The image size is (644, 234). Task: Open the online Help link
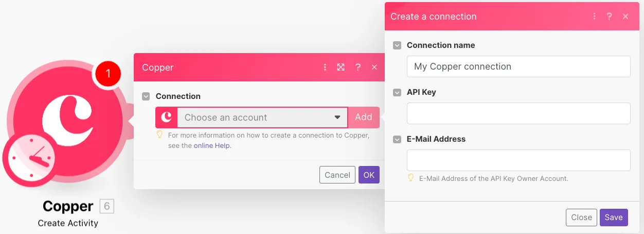tap(212, 146)
